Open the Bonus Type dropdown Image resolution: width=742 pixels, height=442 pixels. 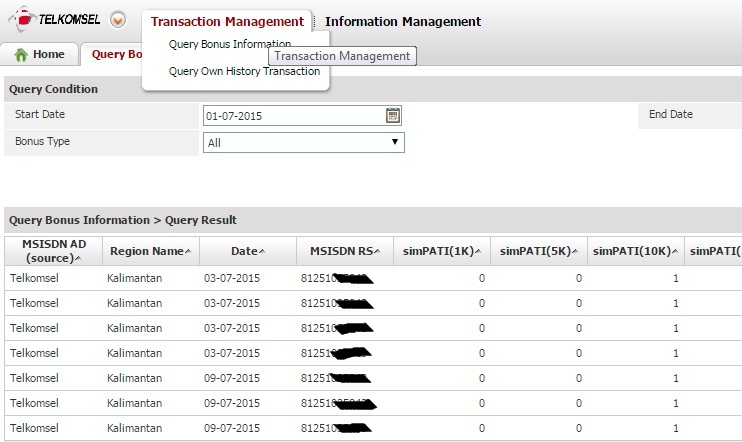click(304, 142)
